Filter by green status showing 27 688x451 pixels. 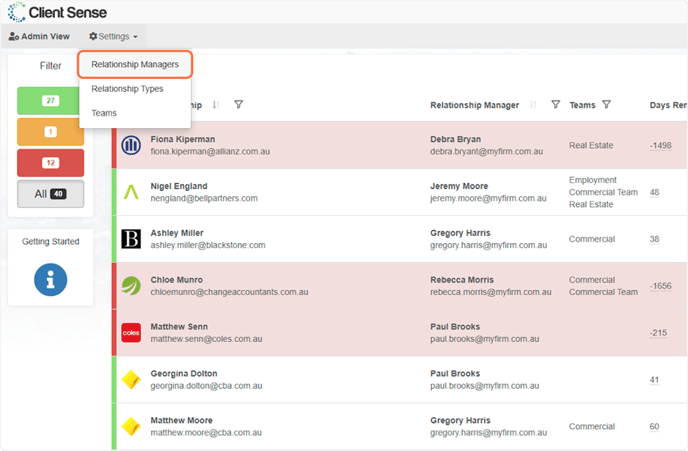[50, 100]
